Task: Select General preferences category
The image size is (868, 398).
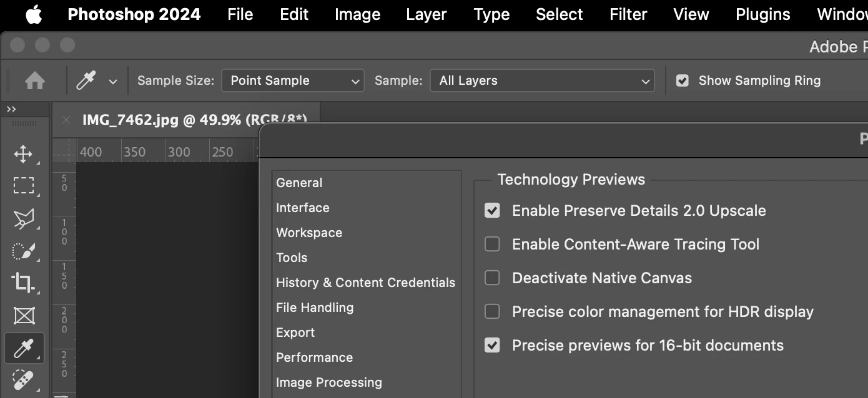Action: pyautogui.click(x=299, y=183)
